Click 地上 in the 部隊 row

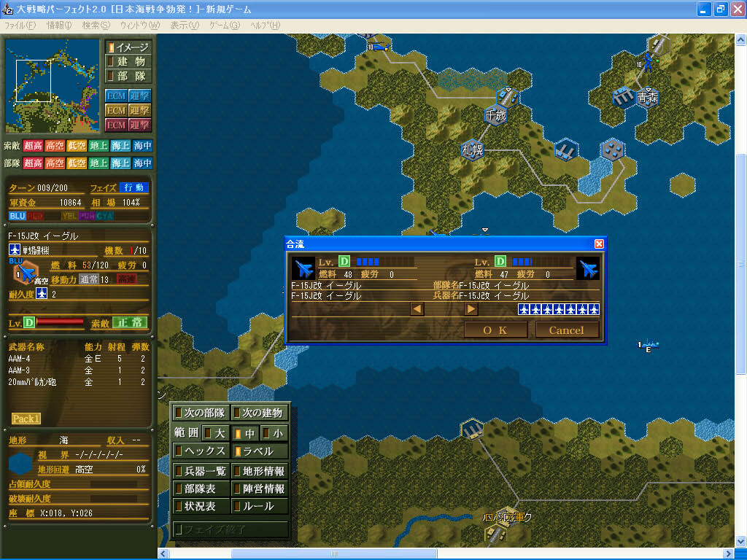click(x=98, y=163)
